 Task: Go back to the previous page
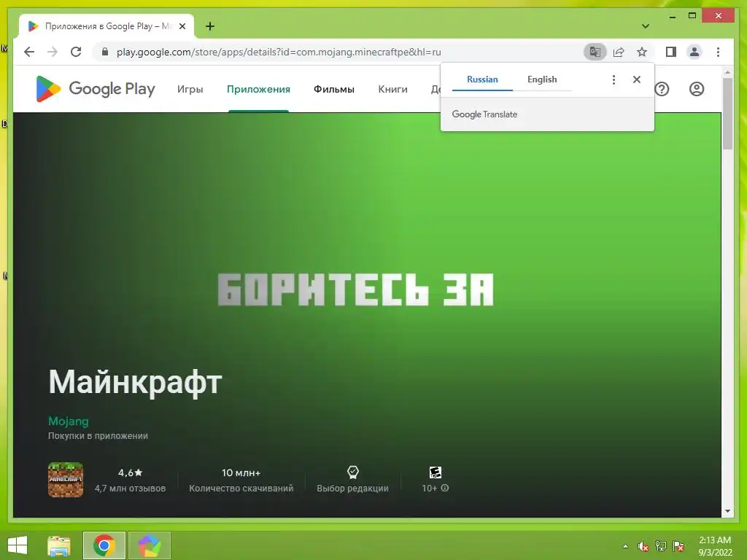[29, 52]
